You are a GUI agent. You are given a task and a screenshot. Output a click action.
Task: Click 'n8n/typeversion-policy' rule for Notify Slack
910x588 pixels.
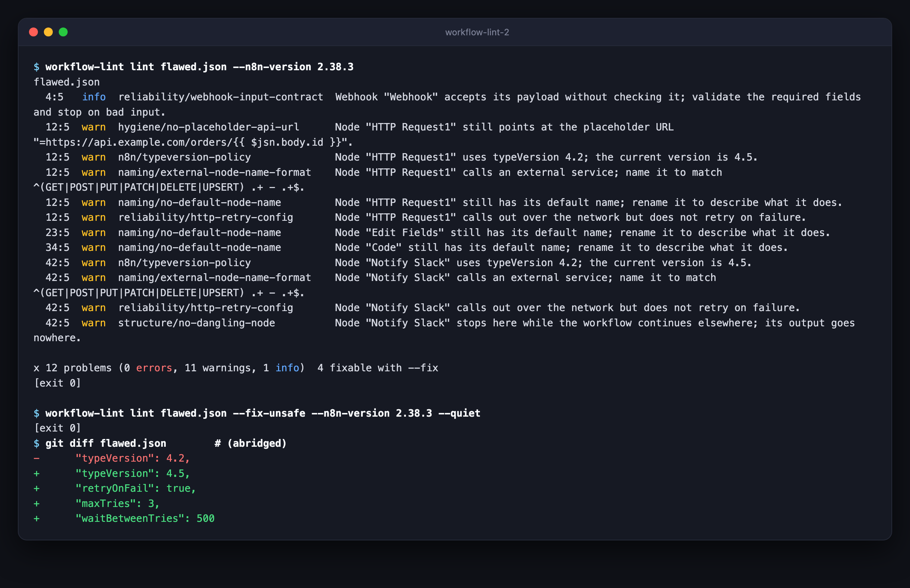[x=184, y=263]
